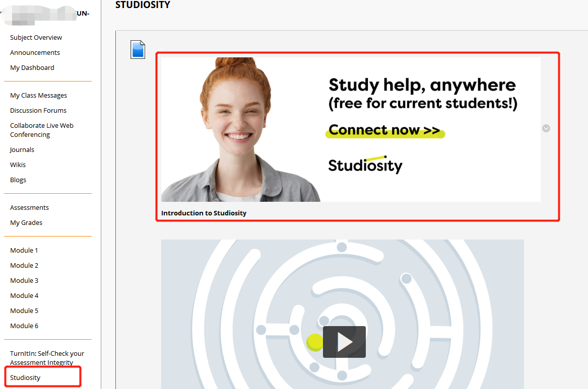The image size is (588, 389).
Task: Open Module 1
Action: pos(24,251)
